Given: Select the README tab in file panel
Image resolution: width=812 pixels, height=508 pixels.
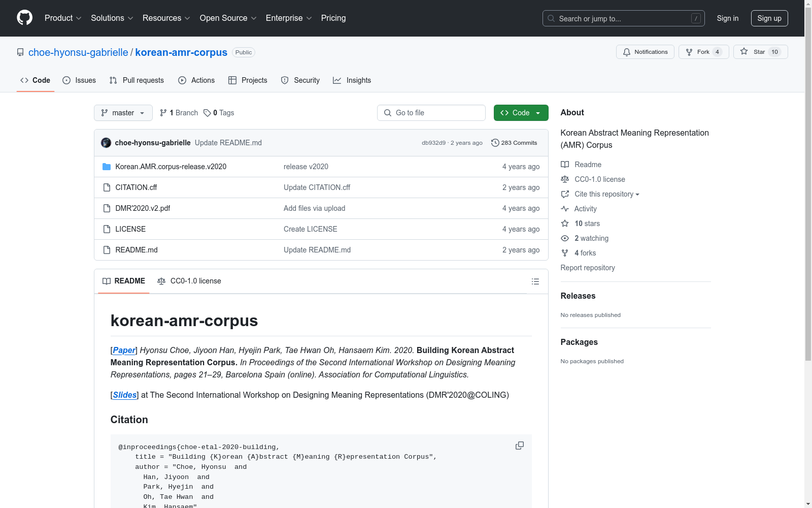Looking at the screenshot, I should pos(124,281).
